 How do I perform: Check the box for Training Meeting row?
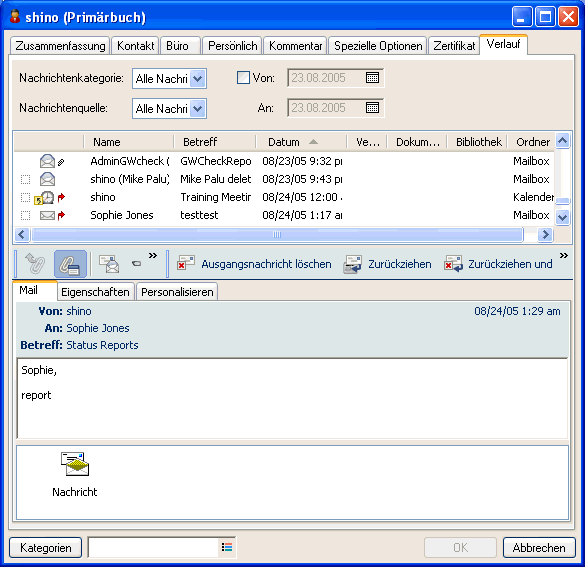coord(25,197)
